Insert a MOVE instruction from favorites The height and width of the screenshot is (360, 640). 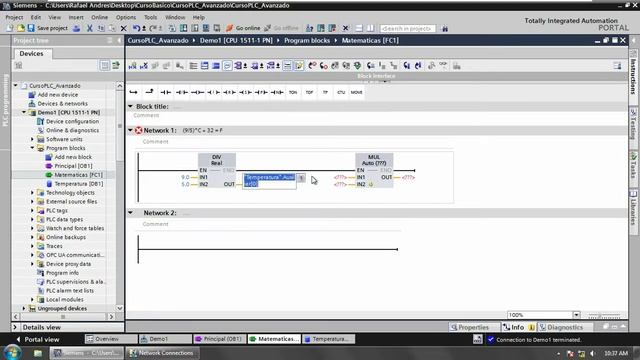coord(356,93)
